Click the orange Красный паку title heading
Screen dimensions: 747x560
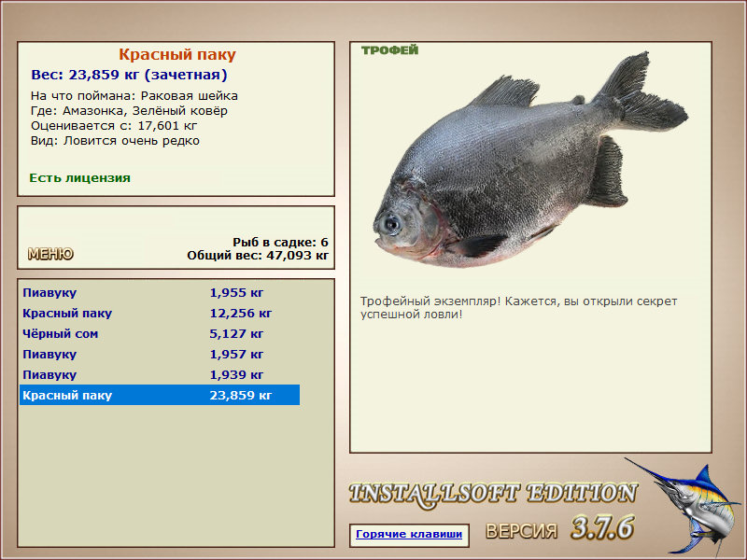coord(177,54)
